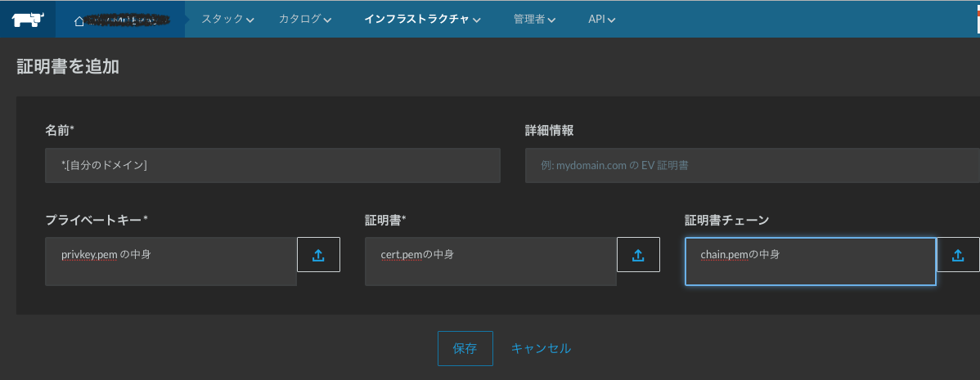Open the インフラストラクチャ menu
This screenshot has width=980, height=380.
tap(422, 20)
